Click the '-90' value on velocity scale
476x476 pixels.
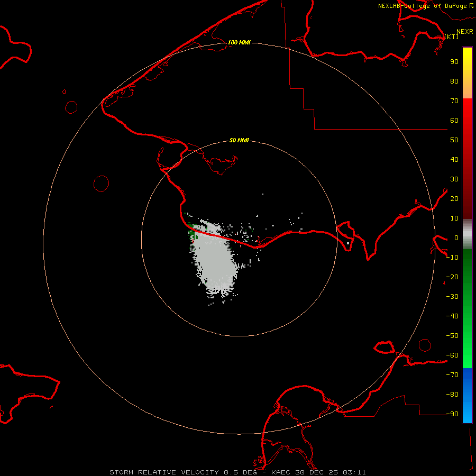[452, 414]
